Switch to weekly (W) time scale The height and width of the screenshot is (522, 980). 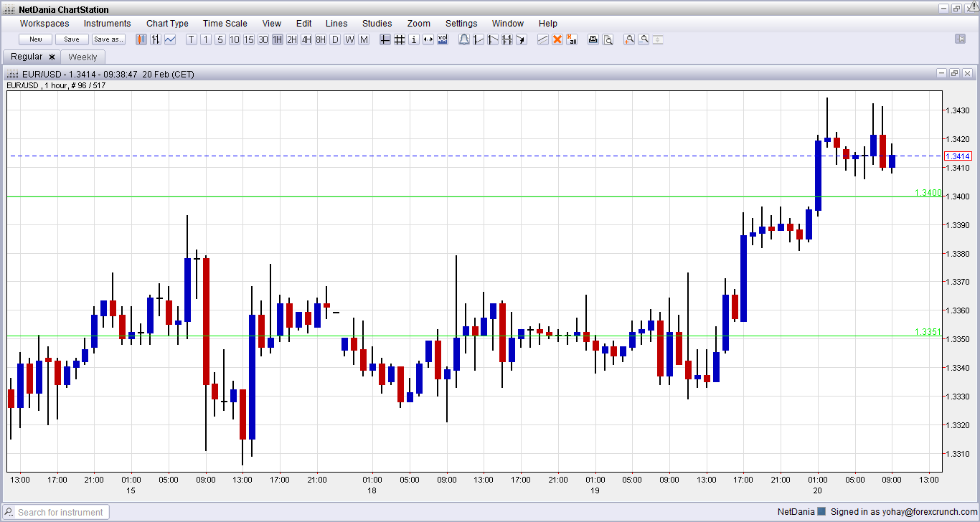[349, 39]
